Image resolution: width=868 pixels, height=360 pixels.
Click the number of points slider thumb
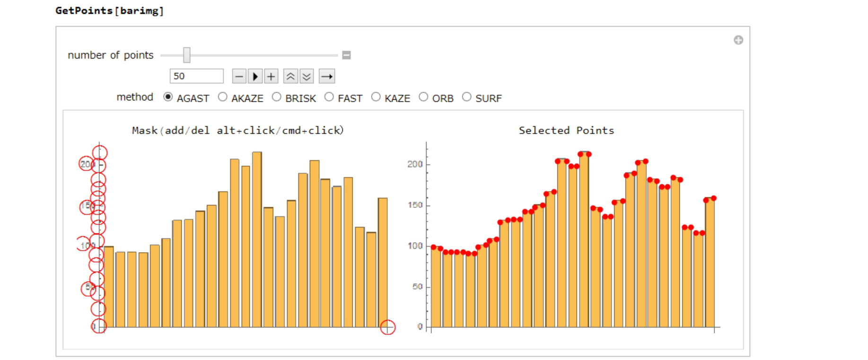[187, 55]
